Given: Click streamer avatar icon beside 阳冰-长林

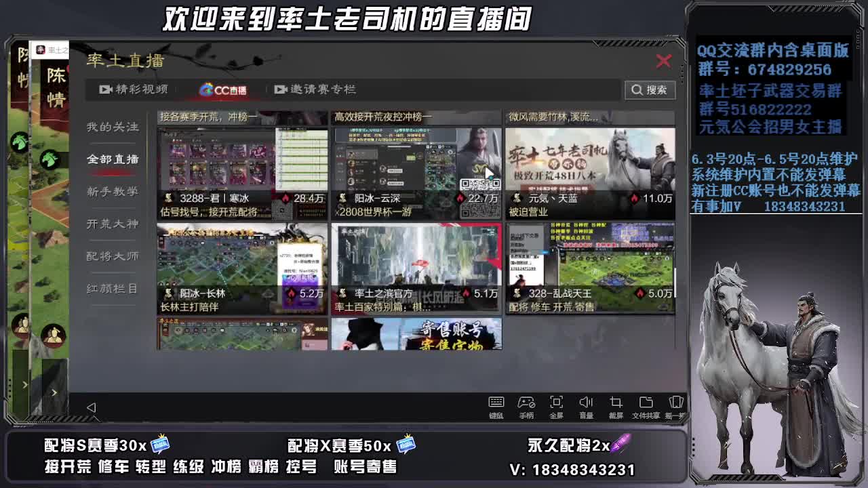Looking at the screenshot, I should [168, 293].
